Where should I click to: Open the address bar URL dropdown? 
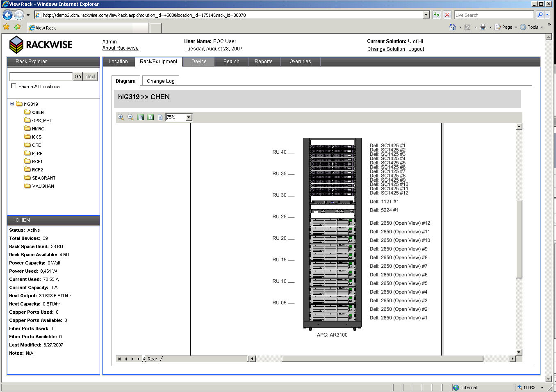tap(426, 15)
